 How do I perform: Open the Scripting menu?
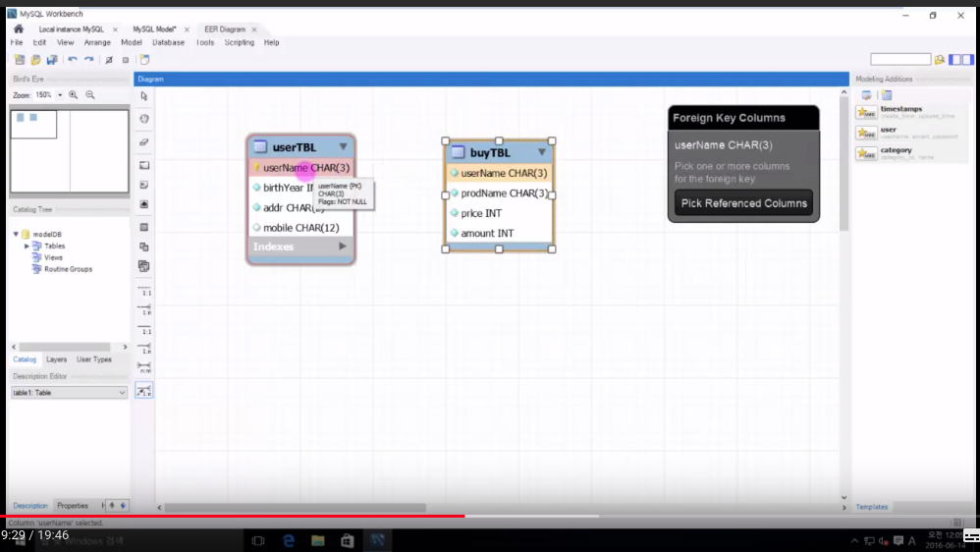(x=240, y=42)
